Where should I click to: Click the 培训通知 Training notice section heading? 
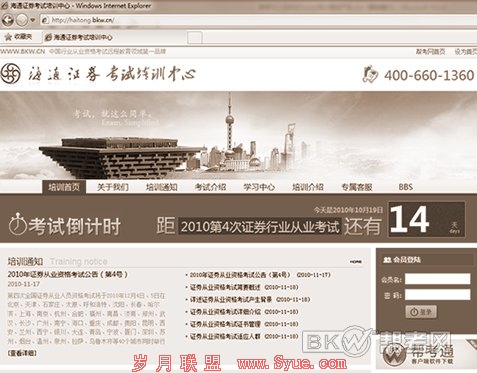[x=57, y=261]
